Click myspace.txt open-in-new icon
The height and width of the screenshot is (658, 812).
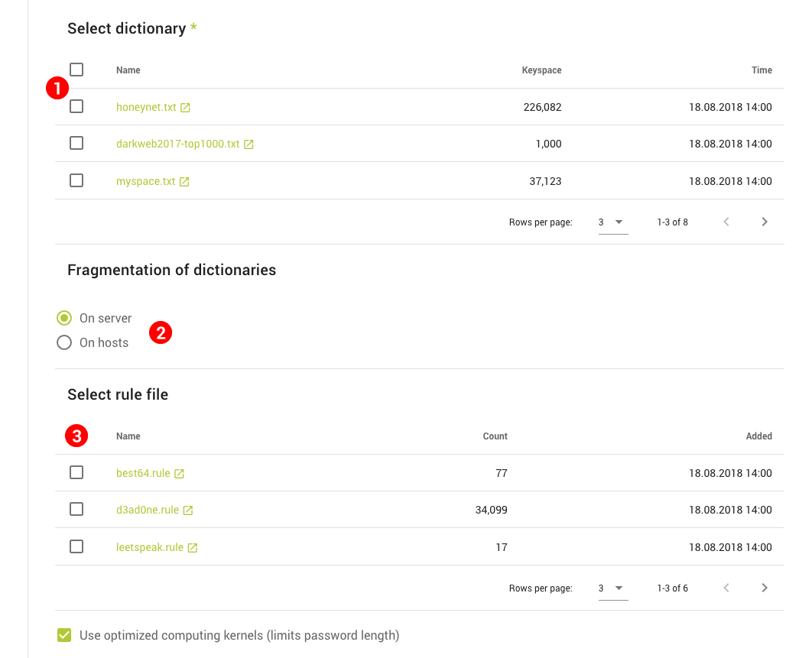[x=184, y=182]
